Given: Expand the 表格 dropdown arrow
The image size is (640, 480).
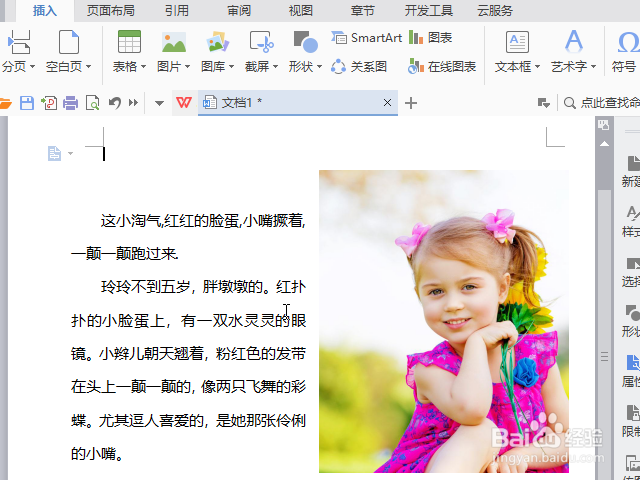Looking at the screenshot, I should (x=143, y=67).
